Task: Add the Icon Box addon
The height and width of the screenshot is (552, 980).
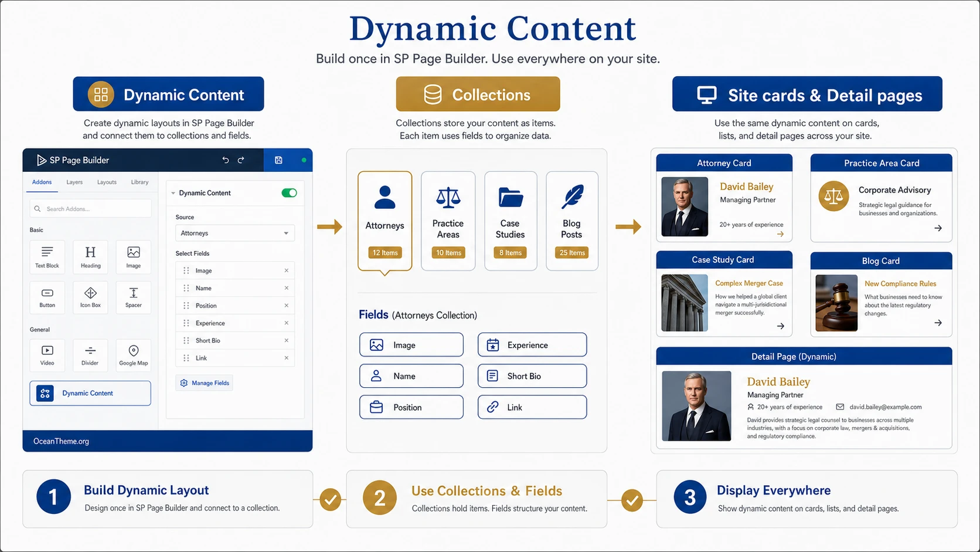Action: (90, 297)
